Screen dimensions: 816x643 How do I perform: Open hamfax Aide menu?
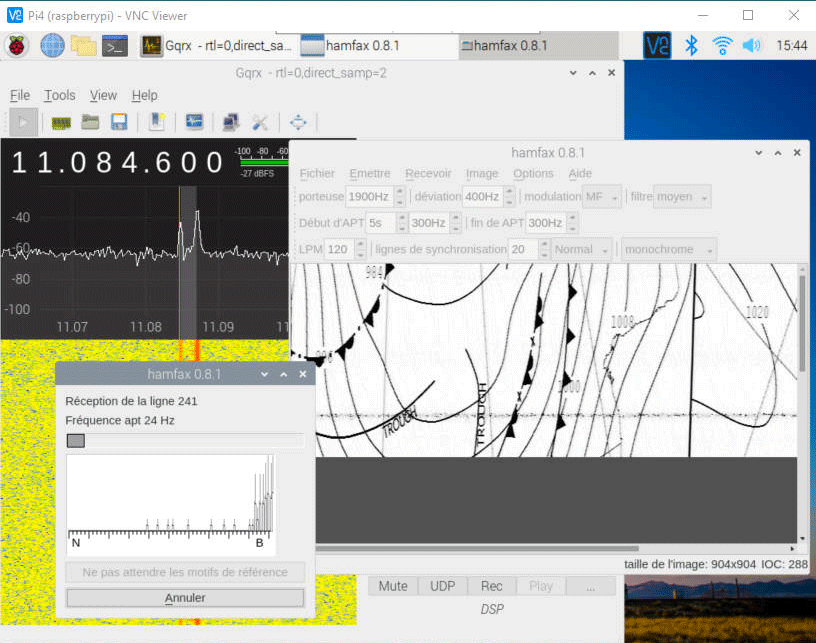(x=580, y=173)
